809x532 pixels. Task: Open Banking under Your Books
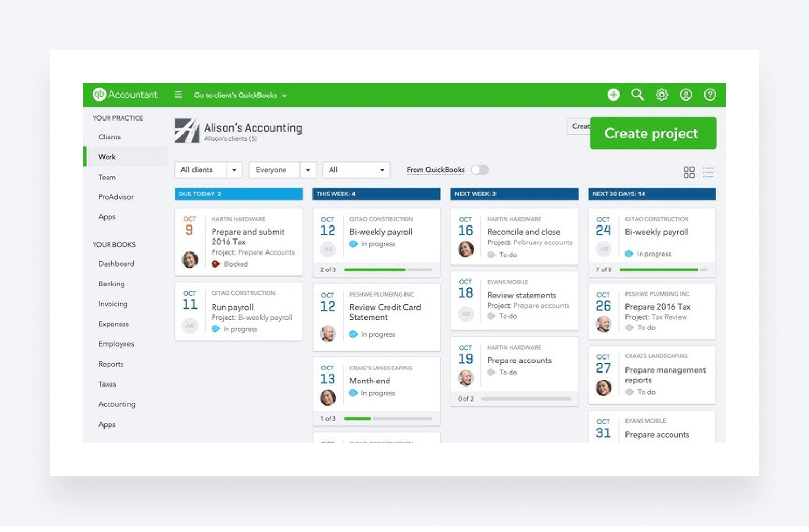[111, 284]
